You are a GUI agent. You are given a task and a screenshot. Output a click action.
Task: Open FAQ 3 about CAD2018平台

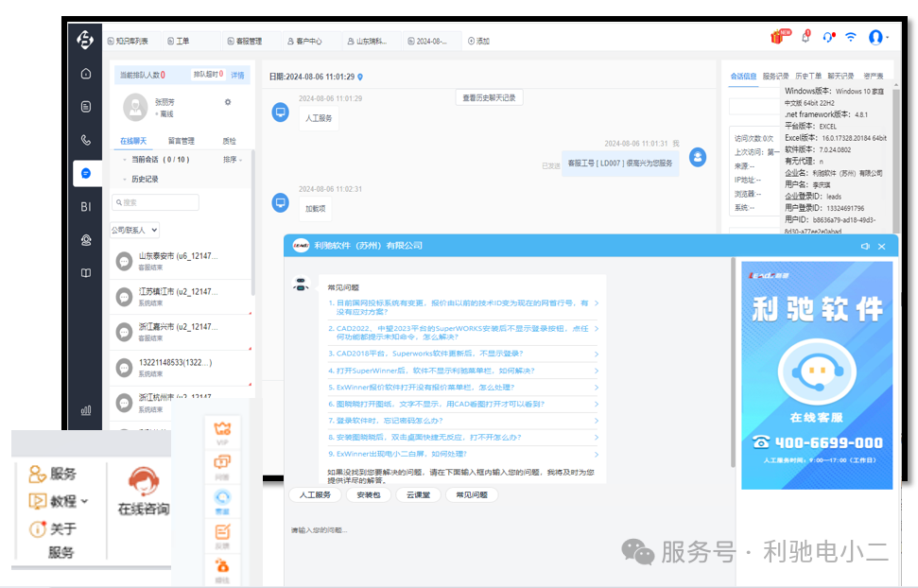click(x=462, y=354)
